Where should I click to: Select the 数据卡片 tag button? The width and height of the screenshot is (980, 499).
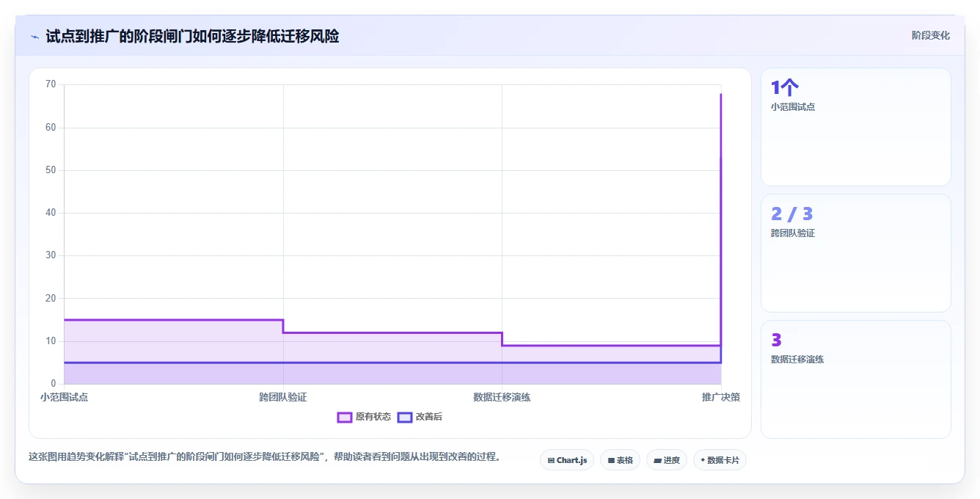[720, 460]
